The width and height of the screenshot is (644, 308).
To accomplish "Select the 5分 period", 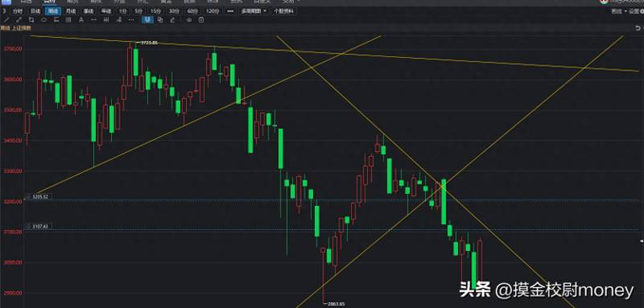I will [x=139, y=11].
